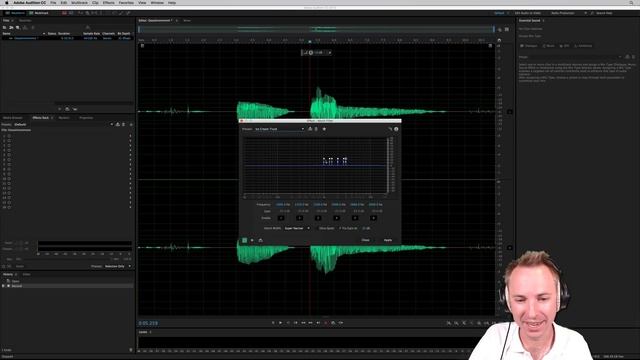Toggle power for effects rack slot 1

point(9,136)
